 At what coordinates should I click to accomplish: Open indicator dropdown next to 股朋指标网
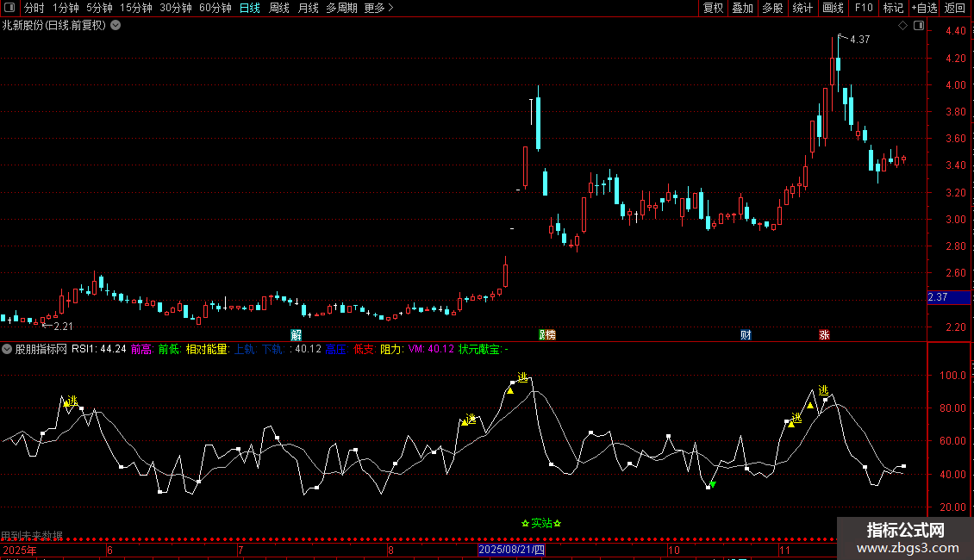(7, 350)
